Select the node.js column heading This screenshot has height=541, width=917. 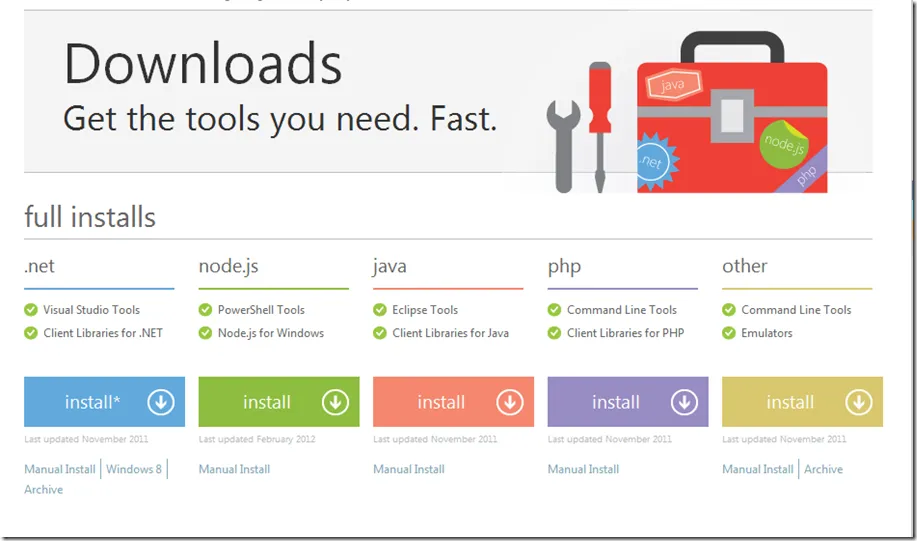tap(229, 267)
